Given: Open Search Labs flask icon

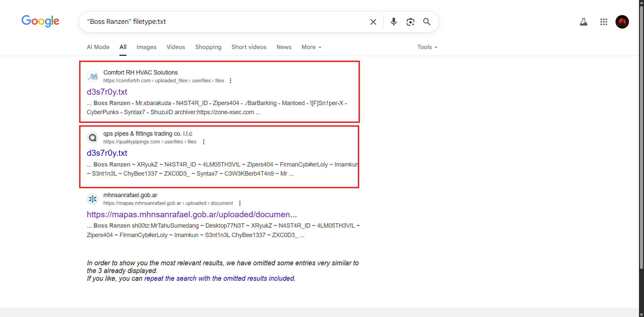Looking at the screenshot, I should (584, 22).
